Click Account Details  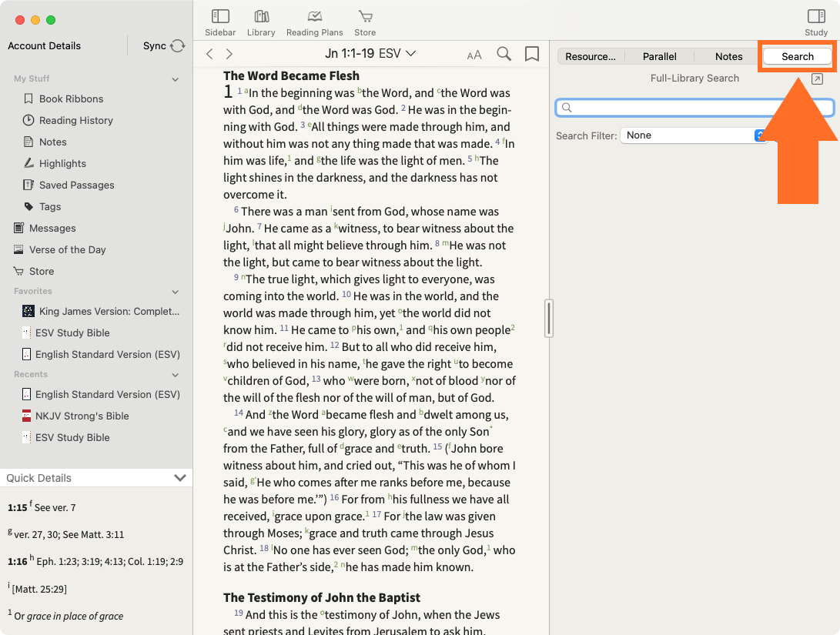45,46
